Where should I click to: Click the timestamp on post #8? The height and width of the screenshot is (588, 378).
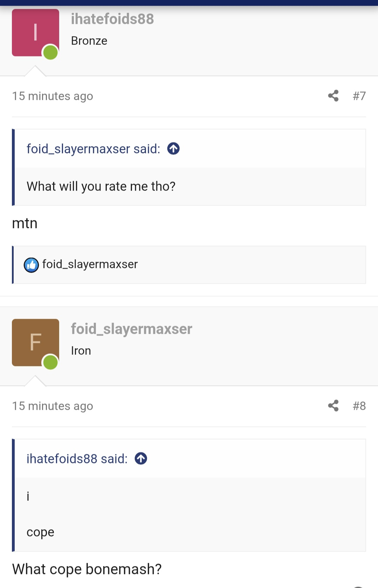tap(52, 406)
